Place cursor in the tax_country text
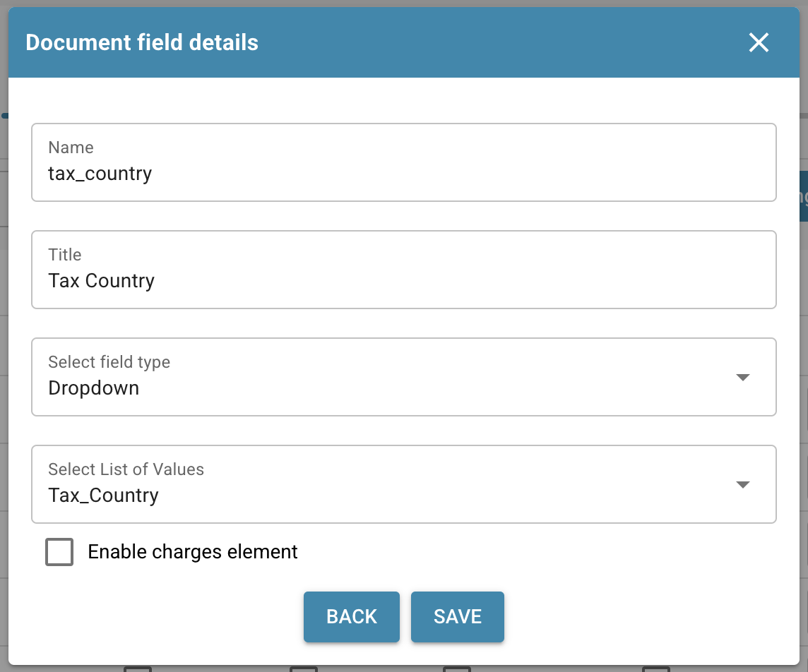 pyautogui.click(x=100, y=174)
